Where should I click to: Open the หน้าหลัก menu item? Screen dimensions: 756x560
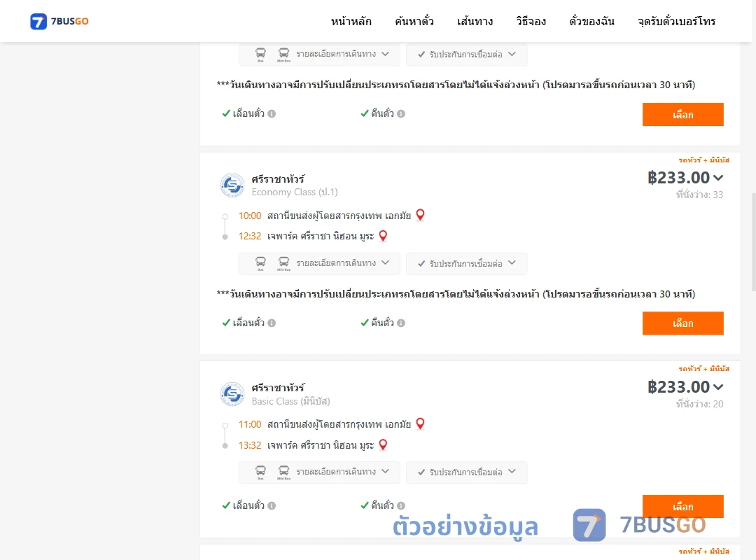(x=351, y=21)
